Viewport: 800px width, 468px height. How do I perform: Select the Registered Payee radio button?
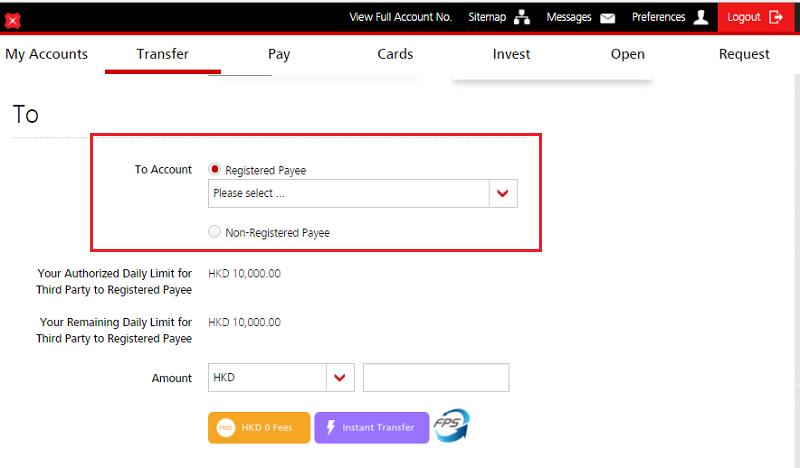pyautogui.click(x=215, y=170)
